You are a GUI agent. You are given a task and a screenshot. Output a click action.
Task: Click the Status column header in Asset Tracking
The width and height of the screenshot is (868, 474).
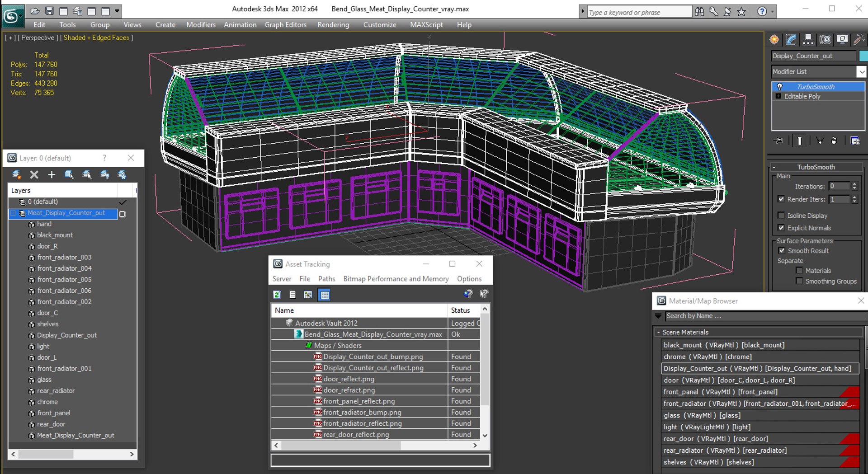463,310
